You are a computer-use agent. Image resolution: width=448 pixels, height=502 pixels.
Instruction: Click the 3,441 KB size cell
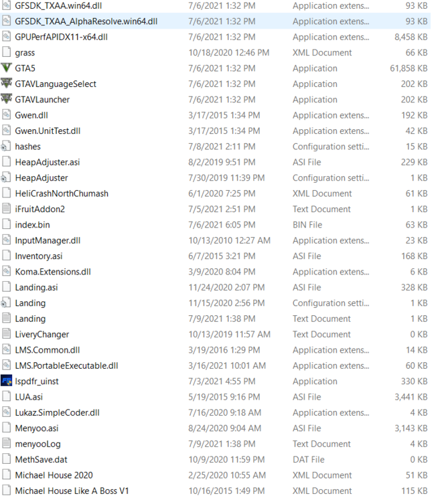coord(411,397)
